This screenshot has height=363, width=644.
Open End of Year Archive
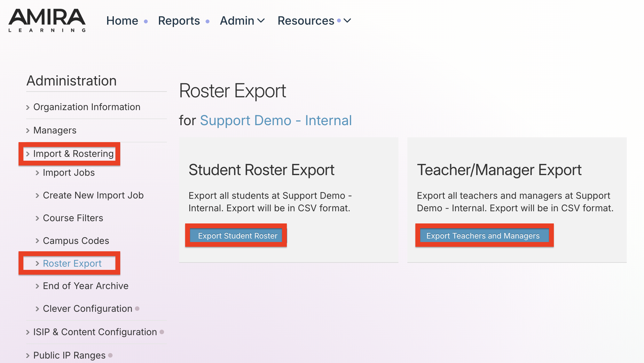click(85, 286)
